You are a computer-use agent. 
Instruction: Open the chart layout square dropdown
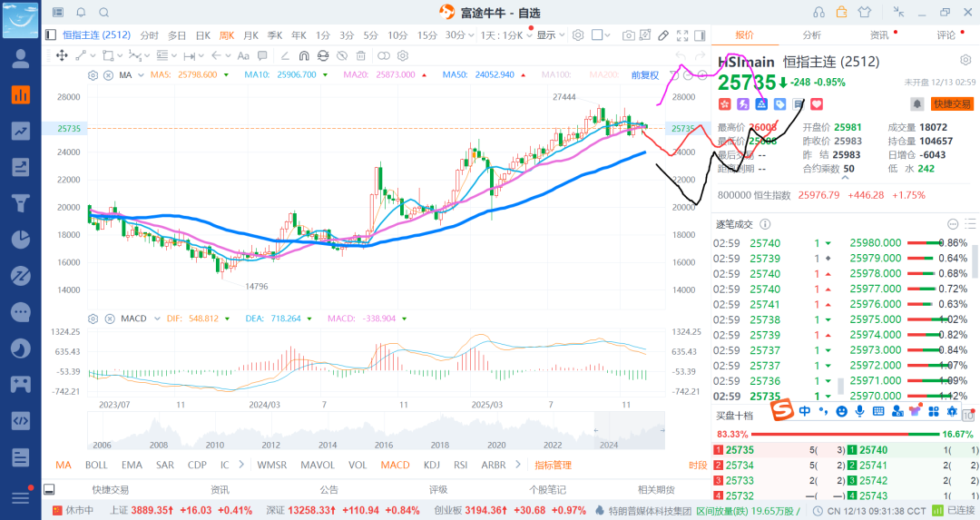(601, 35)
